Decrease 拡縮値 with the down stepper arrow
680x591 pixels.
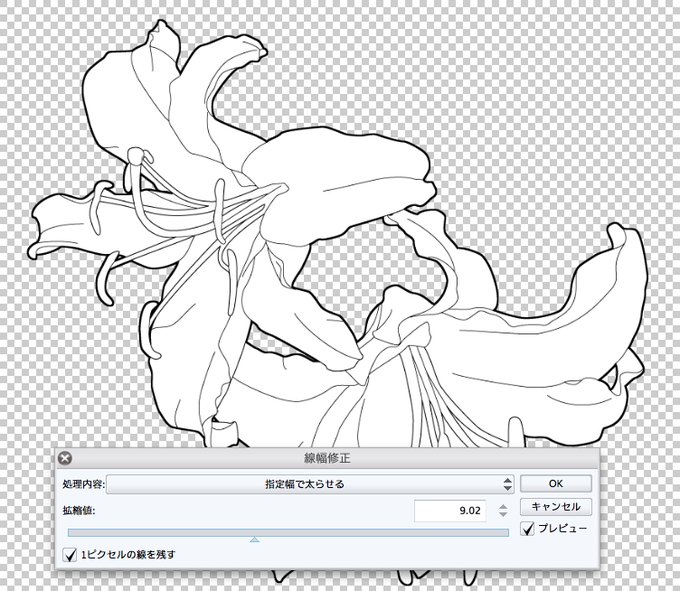(503, 514)
